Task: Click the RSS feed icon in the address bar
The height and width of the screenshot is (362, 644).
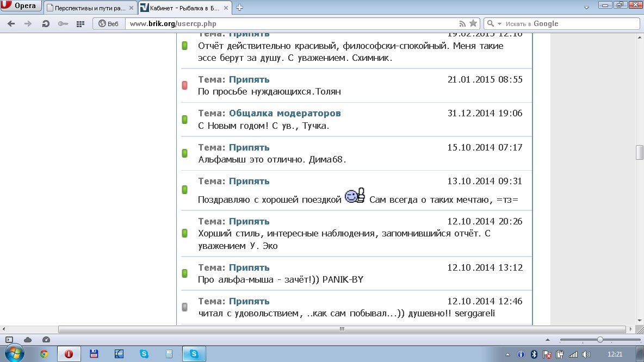Action: (x=462, y=23)
